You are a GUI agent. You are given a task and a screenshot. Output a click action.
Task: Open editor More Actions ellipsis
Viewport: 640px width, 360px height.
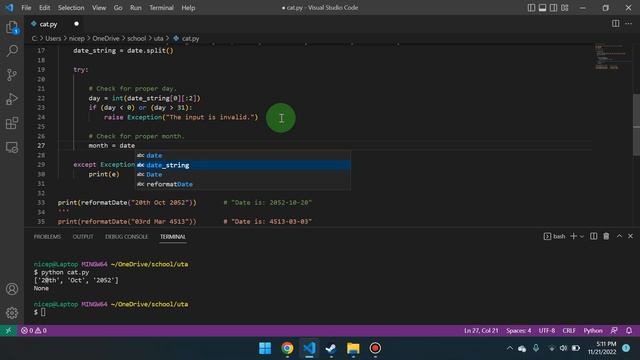click(x=629, y=24)
